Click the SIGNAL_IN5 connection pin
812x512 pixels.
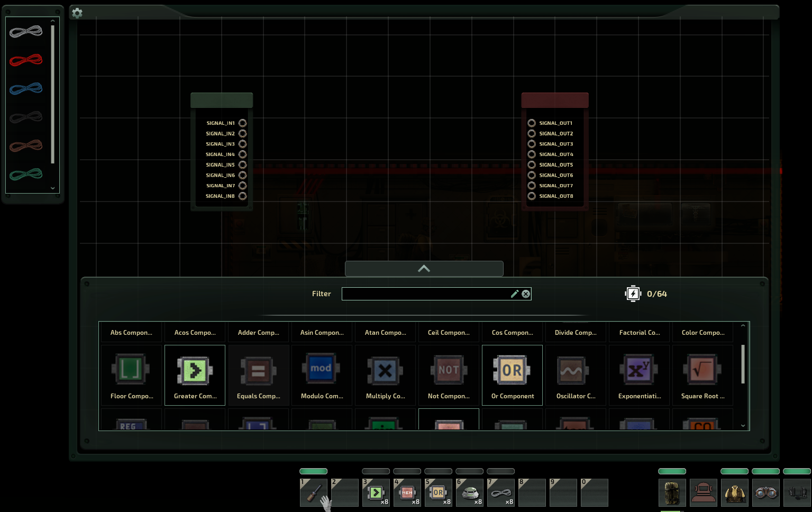pyautogui.click(x=243, y=165)
